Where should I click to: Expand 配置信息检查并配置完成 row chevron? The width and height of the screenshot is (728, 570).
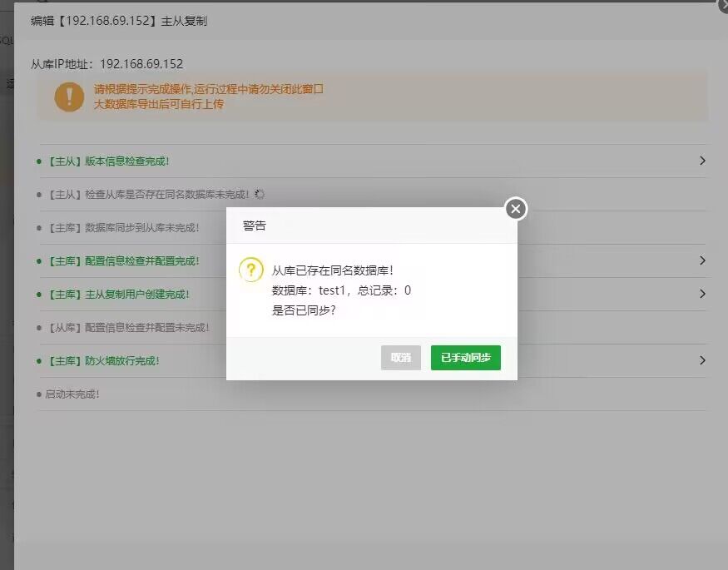click(702, 260)
